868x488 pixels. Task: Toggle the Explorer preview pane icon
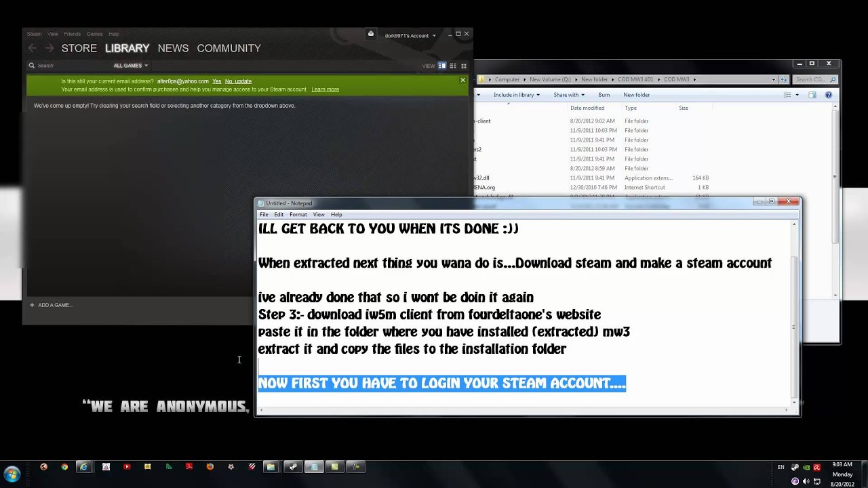click(812, 95)
